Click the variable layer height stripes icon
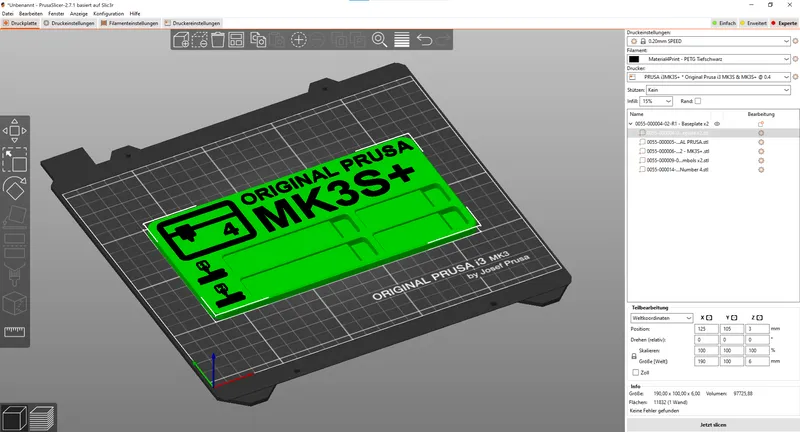 click(x=402, y=40)
